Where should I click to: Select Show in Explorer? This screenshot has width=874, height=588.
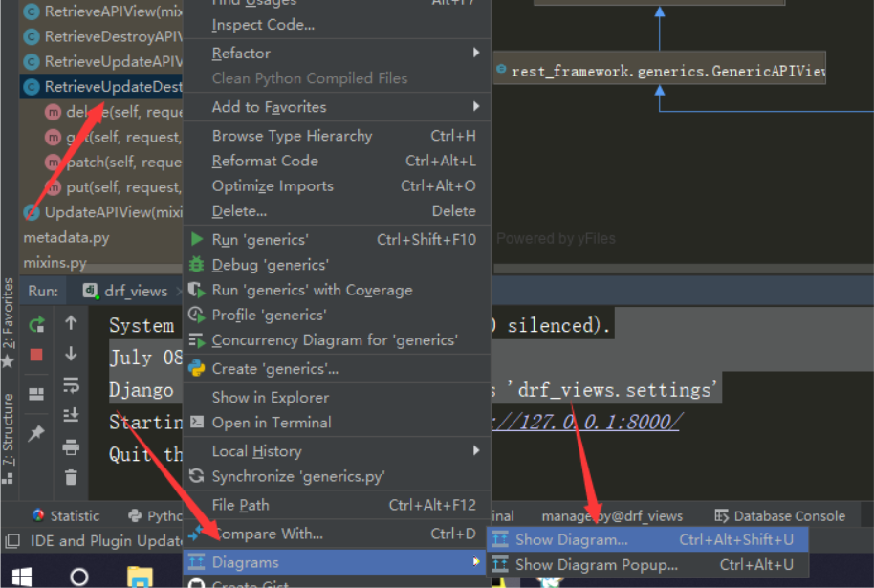click(337, 398)
